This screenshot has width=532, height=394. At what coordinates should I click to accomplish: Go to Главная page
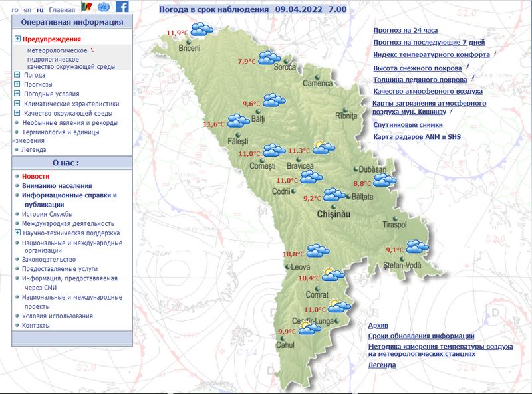coord(62,10)
